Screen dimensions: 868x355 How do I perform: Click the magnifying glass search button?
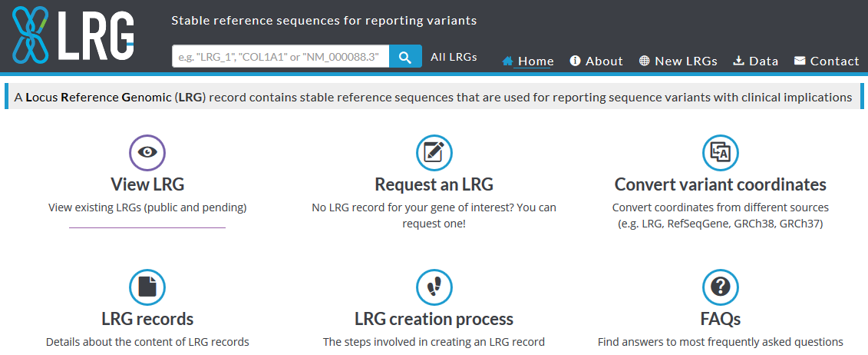(405, 57)
